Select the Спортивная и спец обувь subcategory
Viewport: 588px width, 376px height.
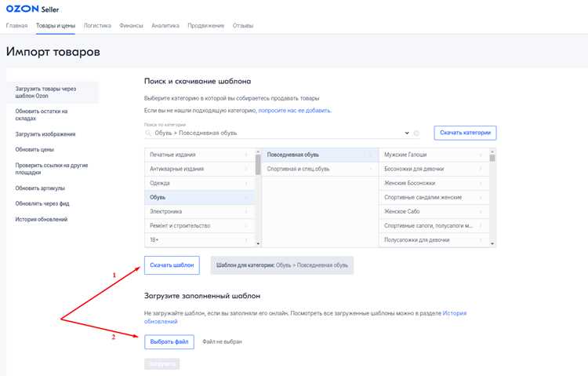(x=320, y=169)
